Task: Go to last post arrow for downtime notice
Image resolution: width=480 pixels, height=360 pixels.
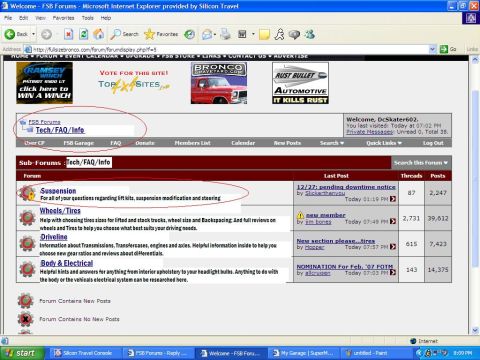Action: [393, 199]
